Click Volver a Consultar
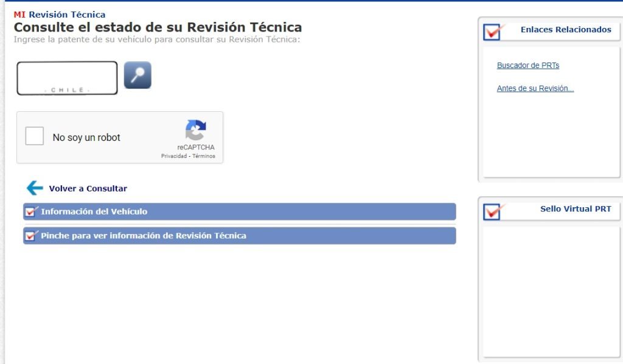This screenshot has width=623, height=364. coord(88,188)
